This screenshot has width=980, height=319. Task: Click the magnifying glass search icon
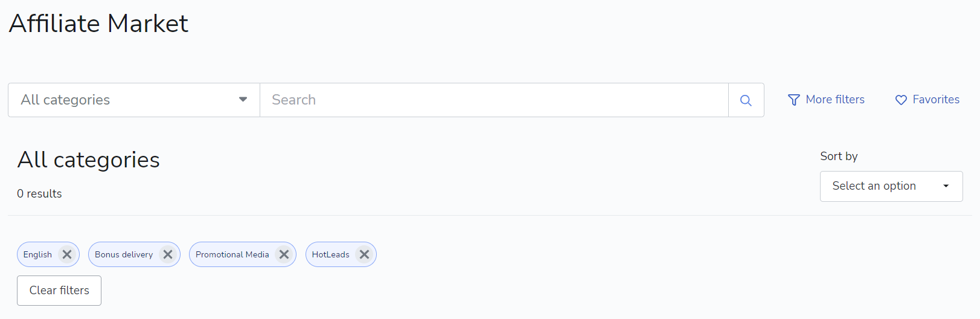(746, 100)
